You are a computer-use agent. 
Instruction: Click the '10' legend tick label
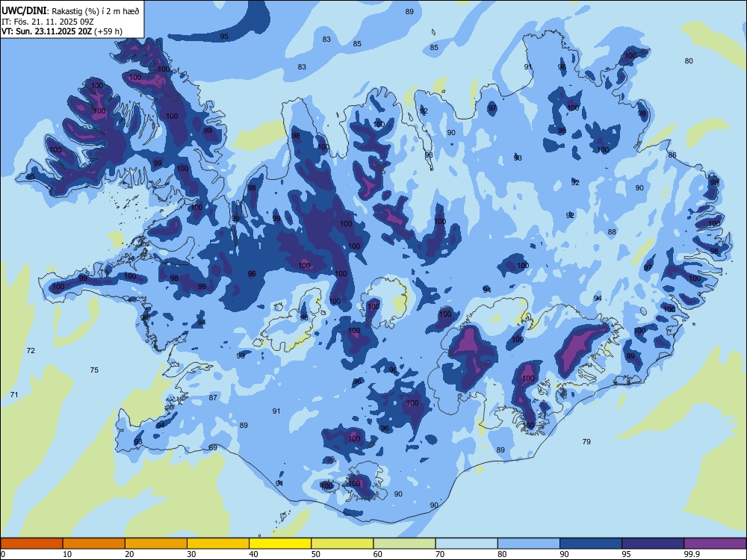[67, 554]
